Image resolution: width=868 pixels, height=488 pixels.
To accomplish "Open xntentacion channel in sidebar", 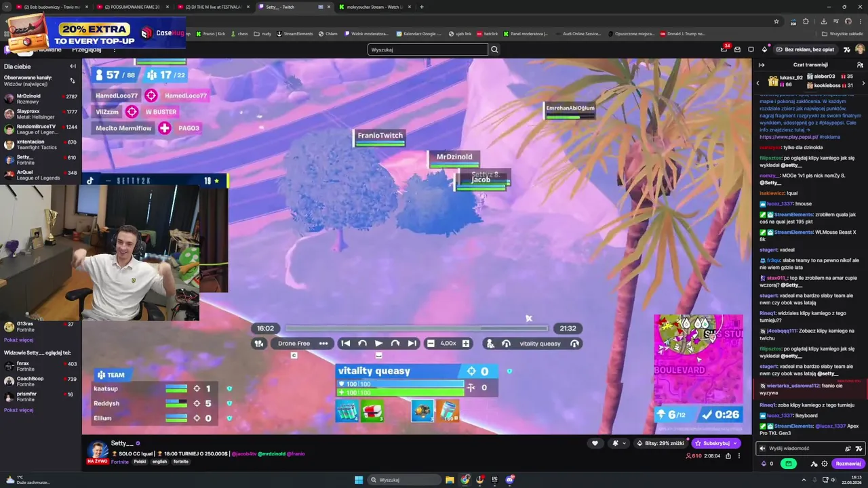I will click(x=41, y=144).
